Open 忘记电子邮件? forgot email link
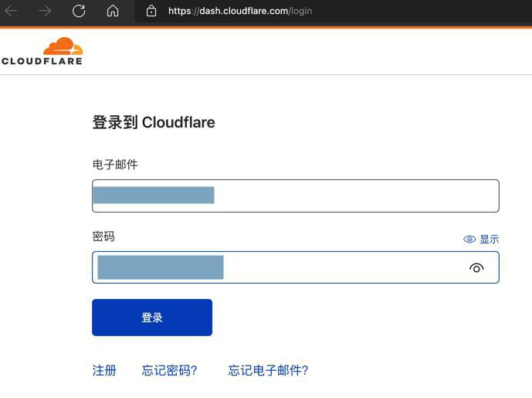The width and height of the screenshot is (532, 398). point(268,370)
